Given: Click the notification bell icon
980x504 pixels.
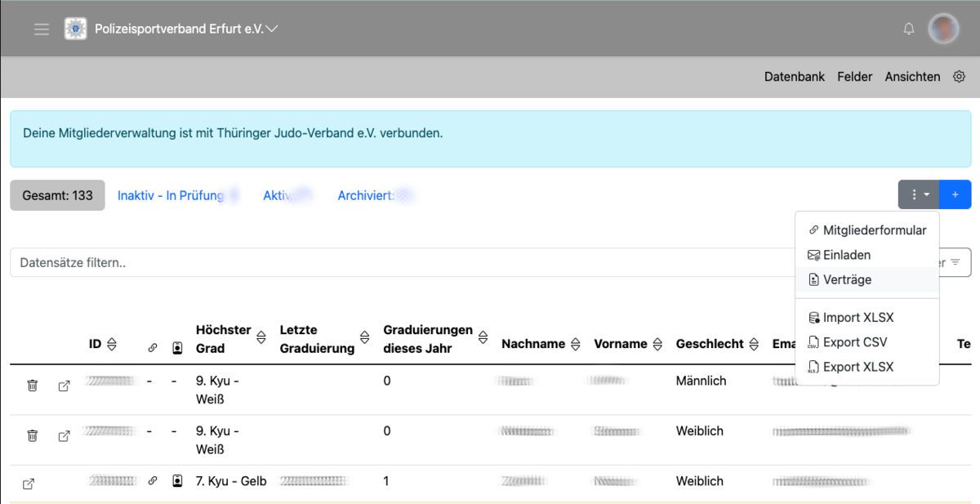Looking at the screenshot, I should 909,29.
